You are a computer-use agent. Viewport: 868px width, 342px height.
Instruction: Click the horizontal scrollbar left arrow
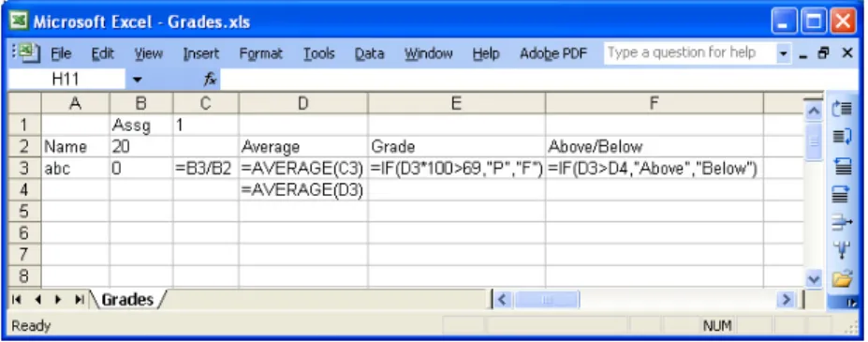(502, 300)
